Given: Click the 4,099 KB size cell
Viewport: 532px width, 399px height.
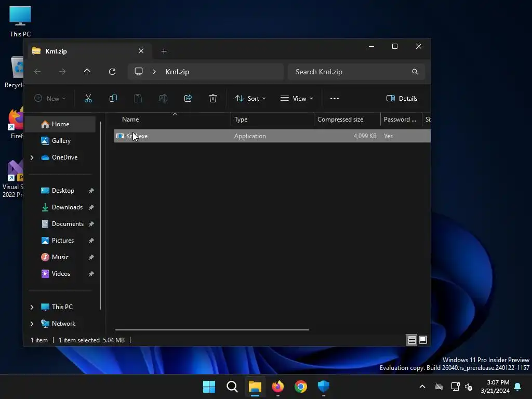Looking at the screenshot, I should pos(365,136).
